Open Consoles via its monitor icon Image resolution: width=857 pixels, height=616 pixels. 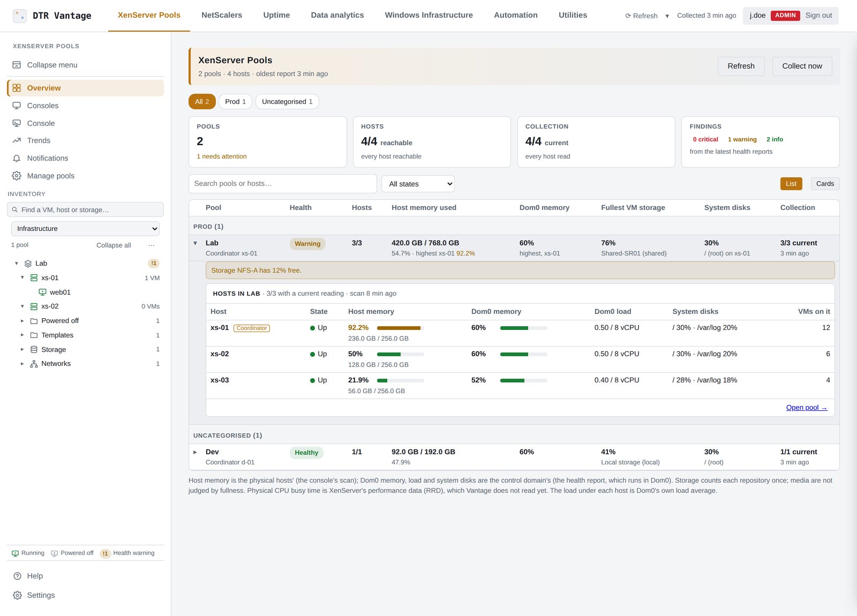pyautogui.click(x=17, y=106)
